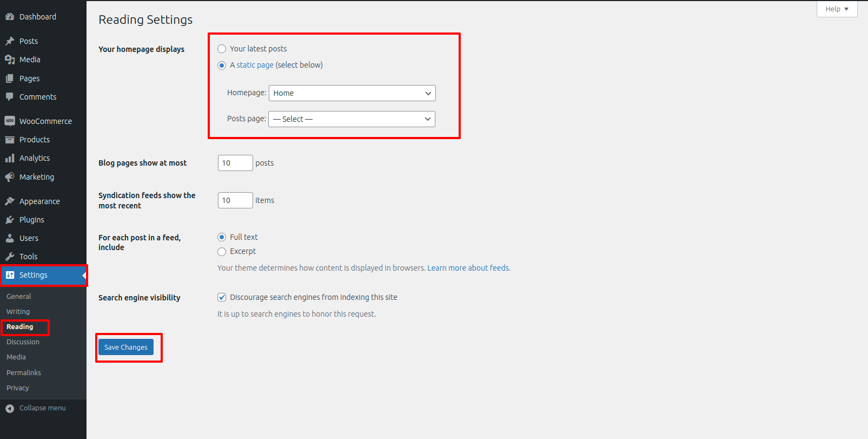Go to Permalinks settings submenu
Viewport: 868px width, 439px height.
[x=24, y=373]
